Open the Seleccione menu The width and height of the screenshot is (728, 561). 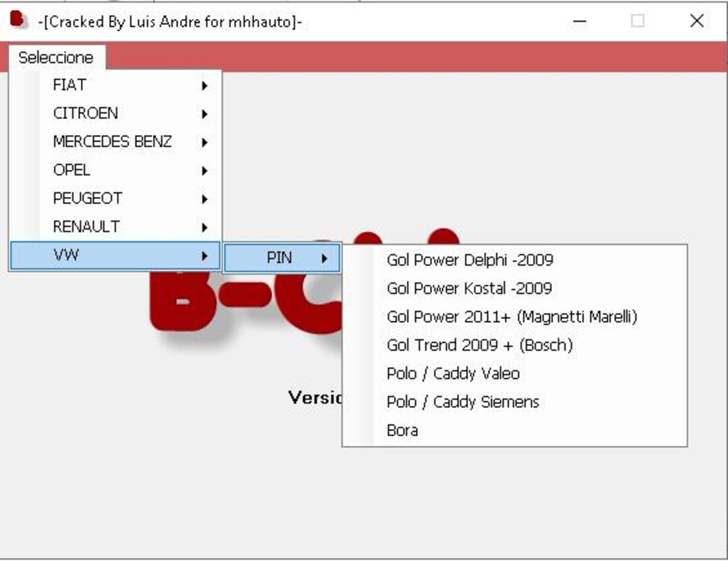point(55,57)
